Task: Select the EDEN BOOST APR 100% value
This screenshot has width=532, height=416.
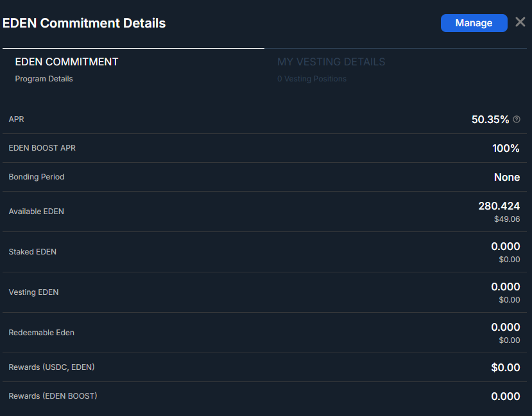Action: (x=506, y=148)
